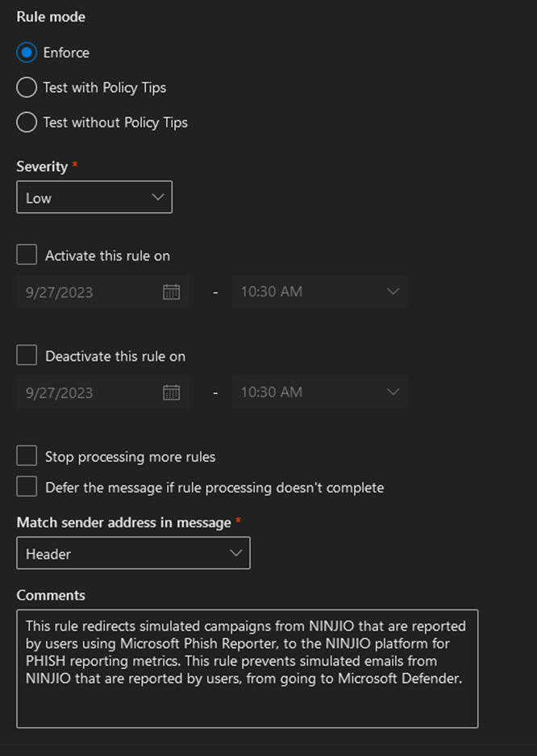Click the 'Rule mode' heading
This screenshot has height=756, width=537.
pos(51,17)
